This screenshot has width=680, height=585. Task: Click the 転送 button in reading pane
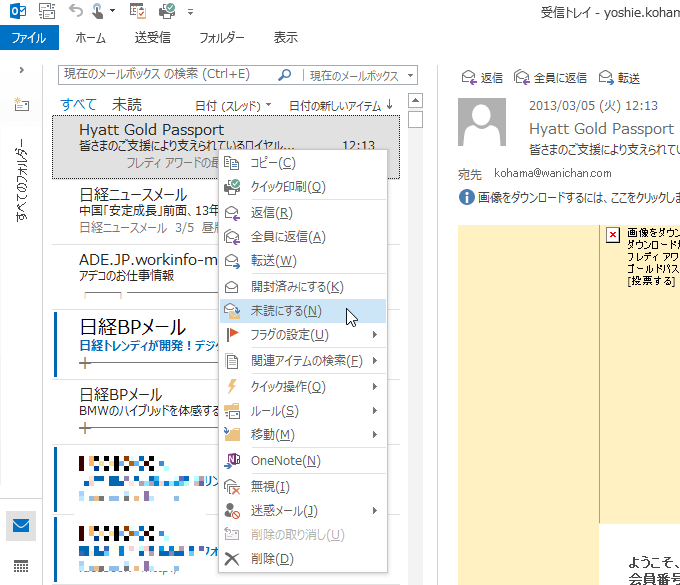coord(619,78)
